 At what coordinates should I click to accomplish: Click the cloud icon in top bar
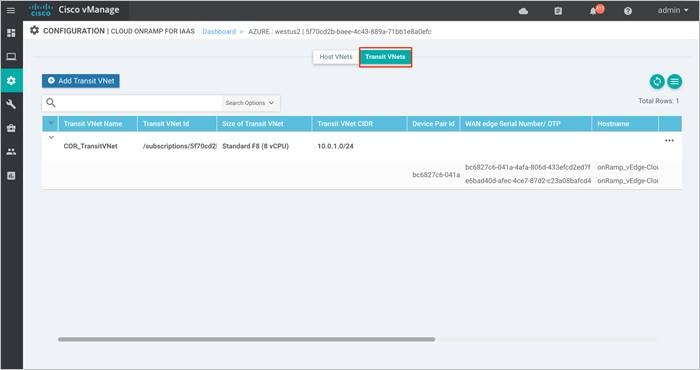(523, 11)
